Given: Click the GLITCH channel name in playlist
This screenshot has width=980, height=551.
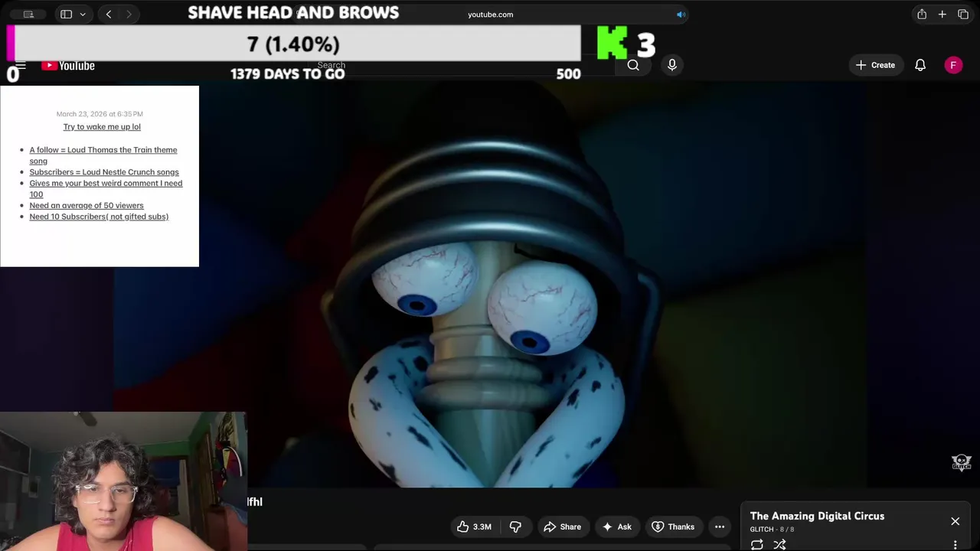Looking at the screenshot, I should [762, 530].
